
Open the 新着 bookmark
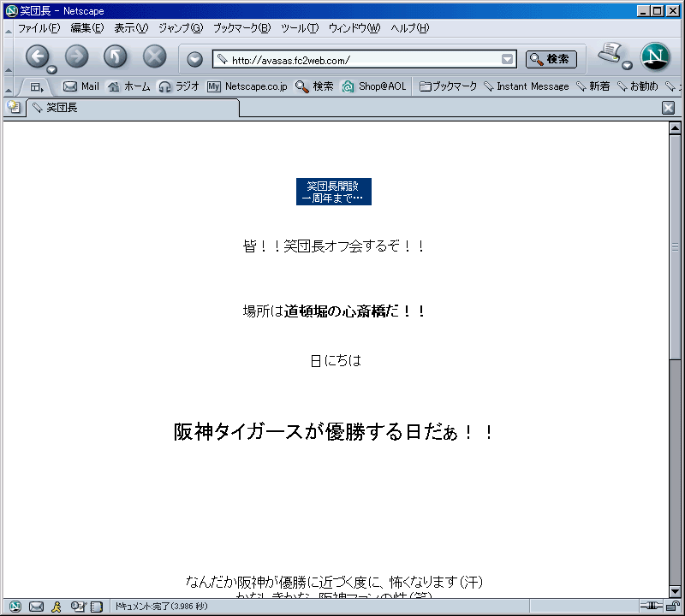tap(593, 86)
